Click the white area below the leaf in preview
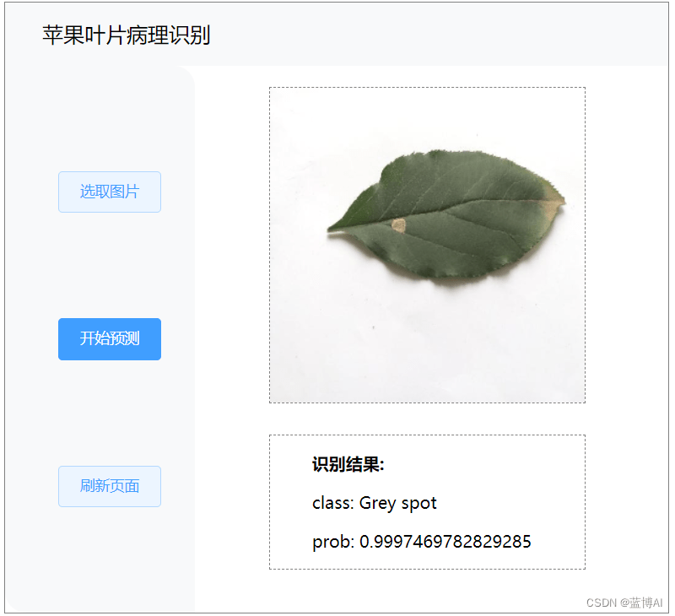The width and height of the screenshot is (675, 616). coord(427,344)
